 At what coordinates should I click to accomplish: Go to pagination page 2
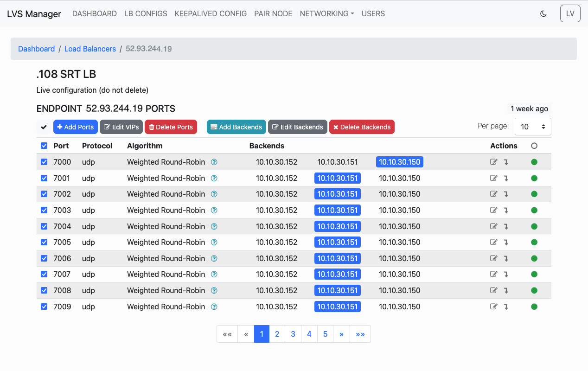[277, 334]
